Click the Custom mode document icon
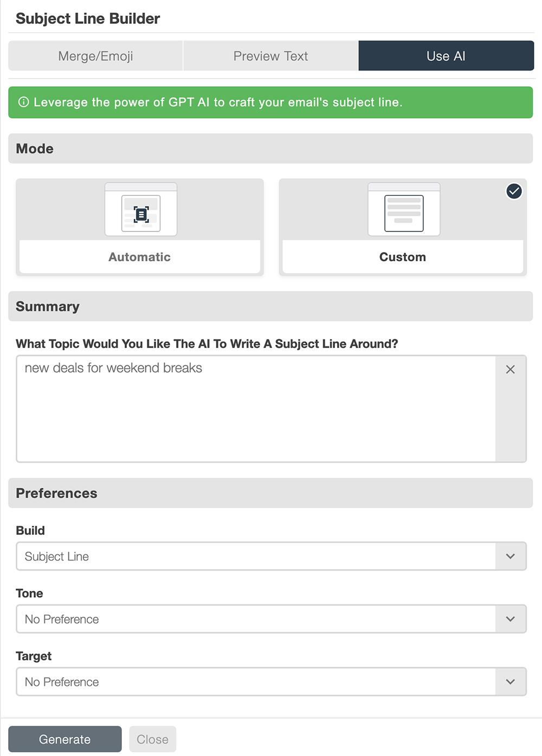Viewport: 542px width, 756px height. pyautogui.click(x=404, y=214)
